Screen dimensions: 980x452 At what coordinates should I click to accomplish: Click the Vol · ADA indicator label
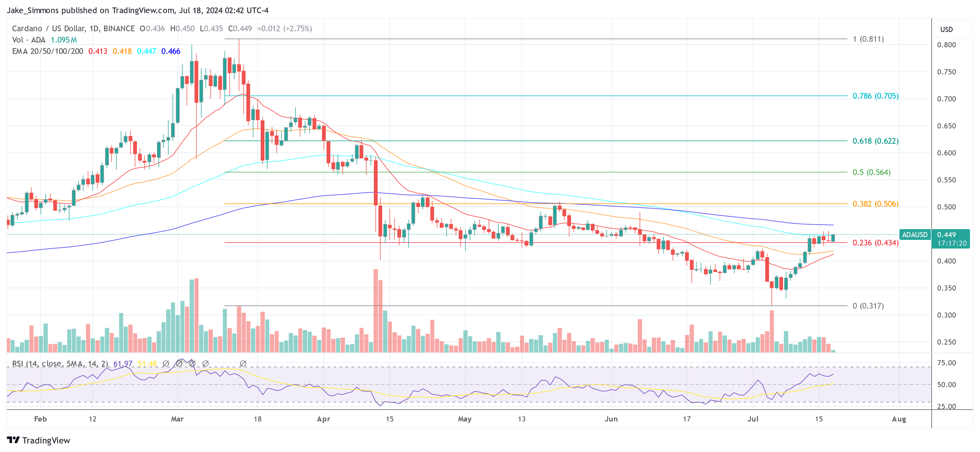pyautogui.click(x=29, y=40)
